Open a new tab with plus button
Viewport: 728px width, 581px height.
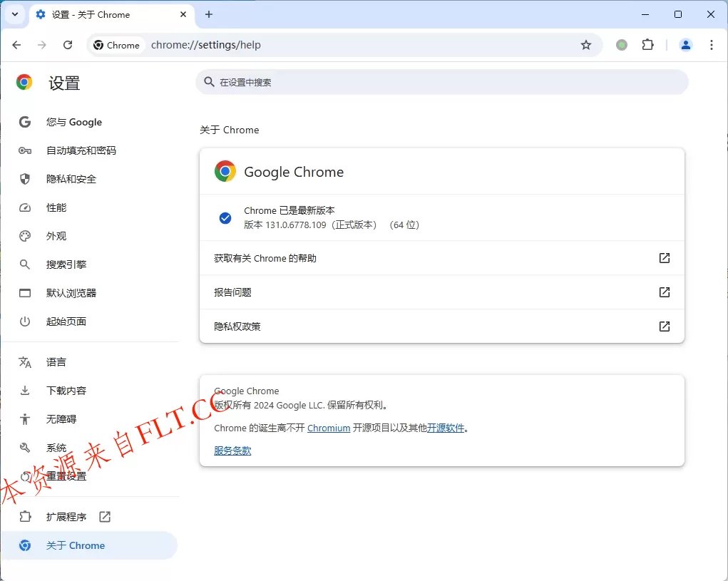click(209, 14)
